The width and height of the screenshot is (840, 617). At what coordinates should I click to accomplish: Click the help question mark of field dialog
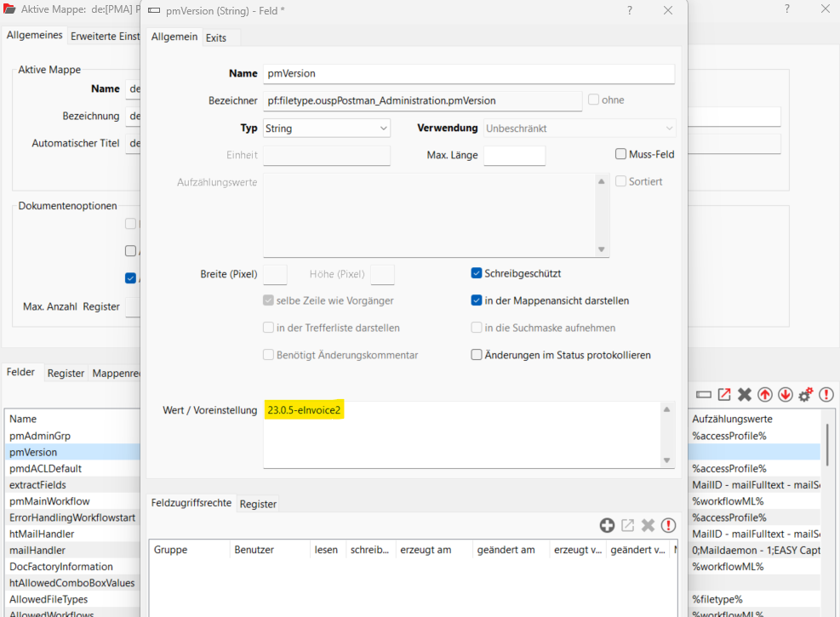[630, 10]
